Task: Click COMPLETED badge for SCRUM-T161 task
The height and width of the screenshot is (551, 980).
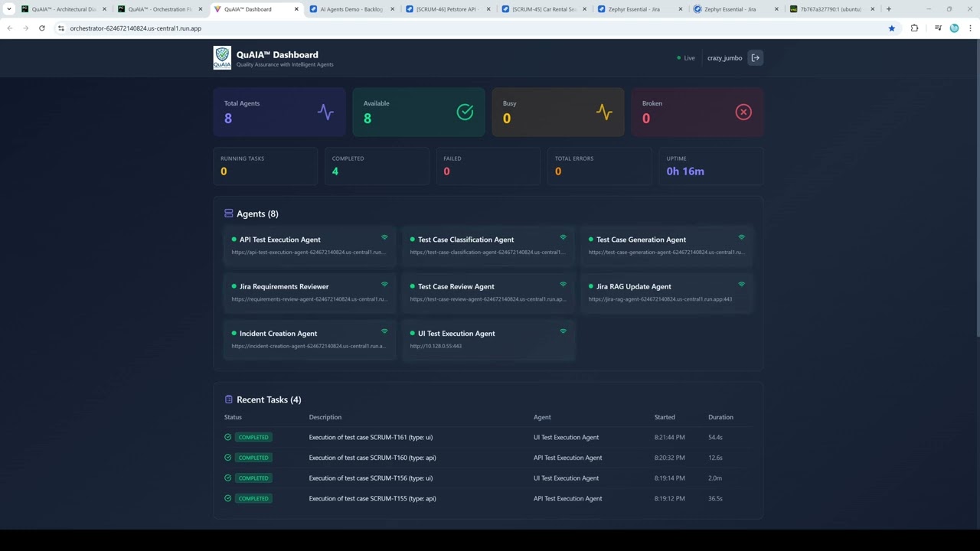Action: (x=253, y=437)
